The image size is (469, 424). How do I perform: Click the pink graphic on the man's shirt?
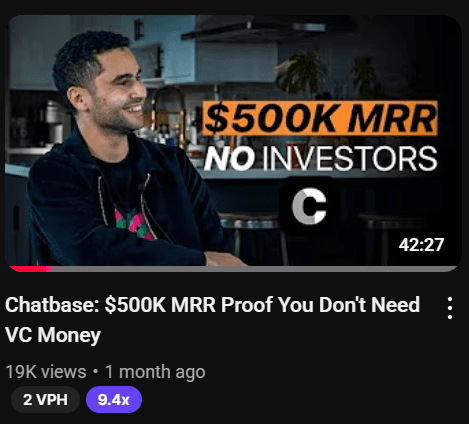[133, 223]
